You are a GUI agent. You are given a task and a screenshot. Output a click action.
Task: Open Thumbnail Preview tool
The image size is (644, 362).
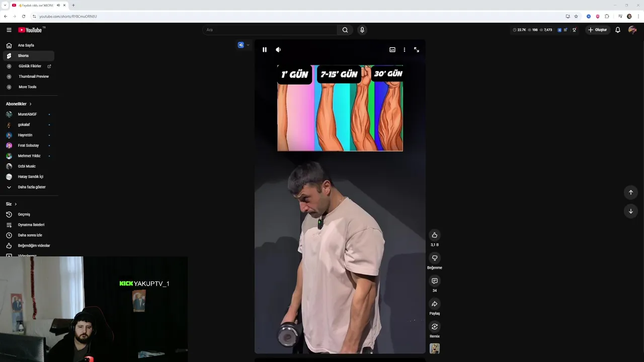(29, 76)
